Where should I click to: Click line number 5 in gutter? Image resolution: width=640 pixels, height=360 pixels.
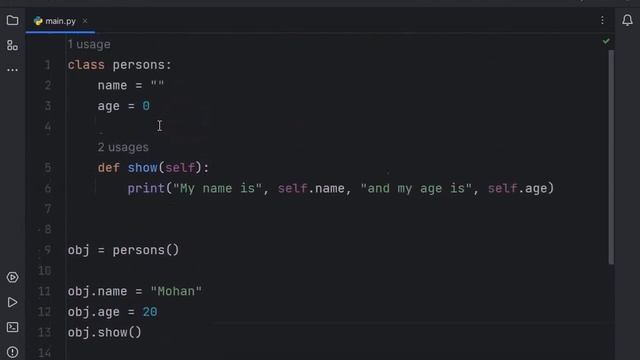pyautogui.click(x=48, y=168)
